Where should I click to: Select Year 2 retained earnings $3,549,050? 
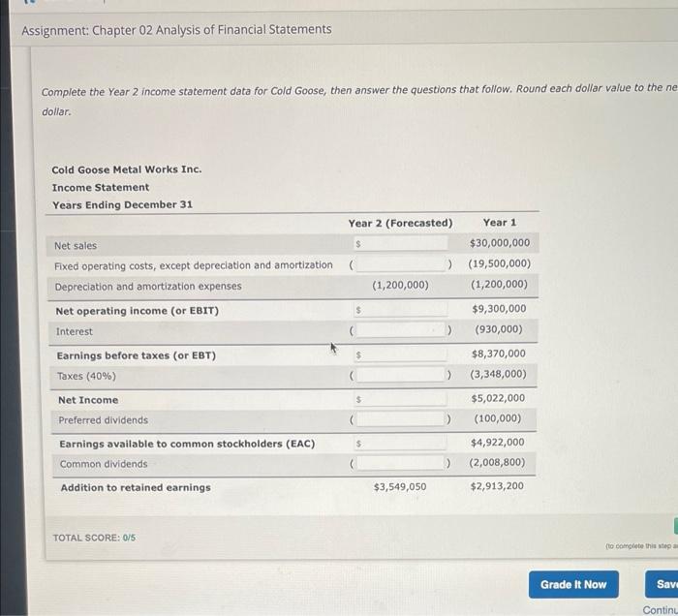400,487
